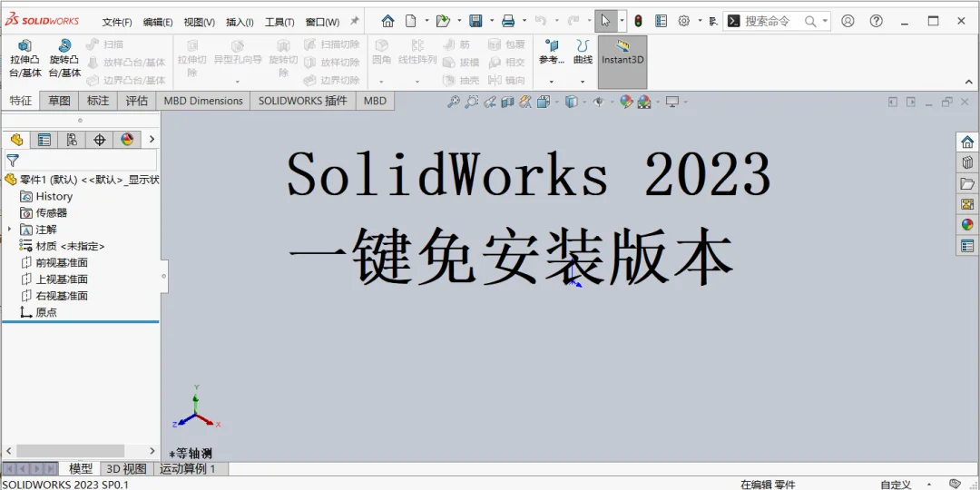This screenshot has height=490, width=980.
Task: Switch to the 草图 (Sketch) tab
Action: (x=59, y=101)
